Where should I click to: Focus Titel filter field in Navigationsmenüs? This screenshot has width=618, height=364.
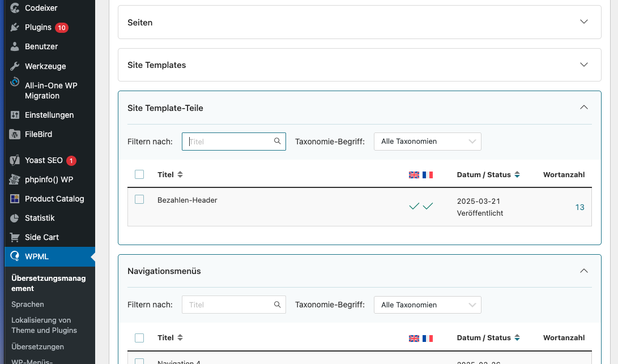(234, 305)
